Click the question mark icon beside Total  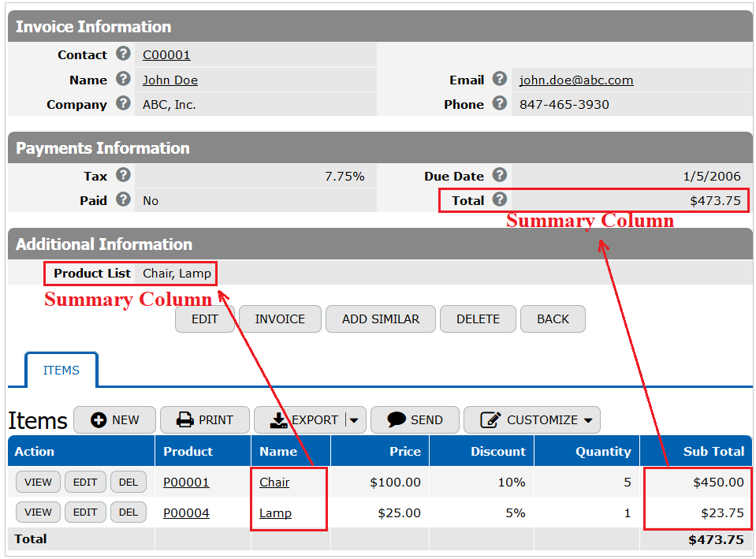500,199
